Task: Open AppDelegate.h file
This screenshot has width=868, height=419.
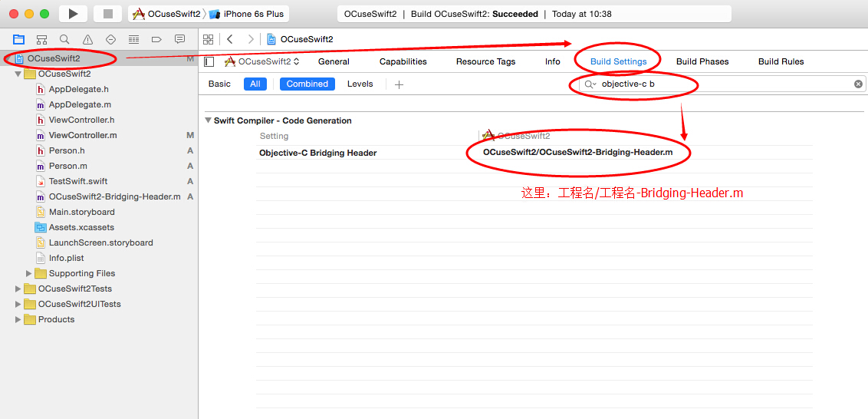Action: 79,89
